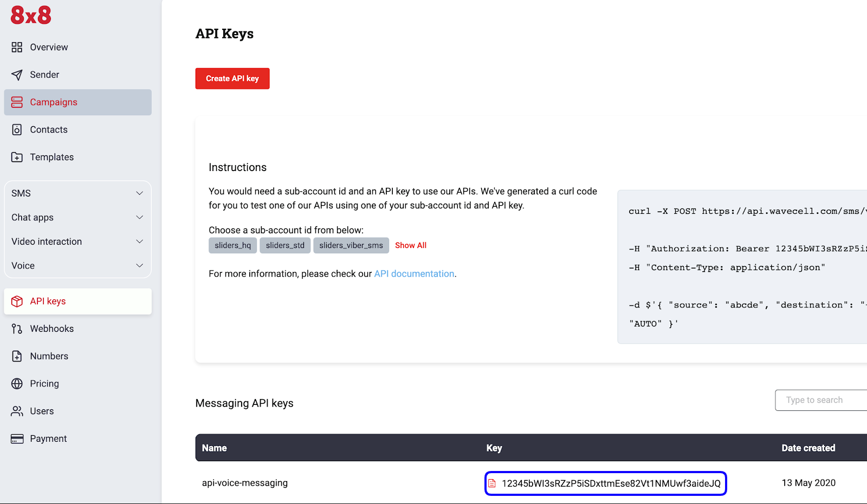Expand the Chat apps chevron
The image size is (867, 504).
point(139,218)
